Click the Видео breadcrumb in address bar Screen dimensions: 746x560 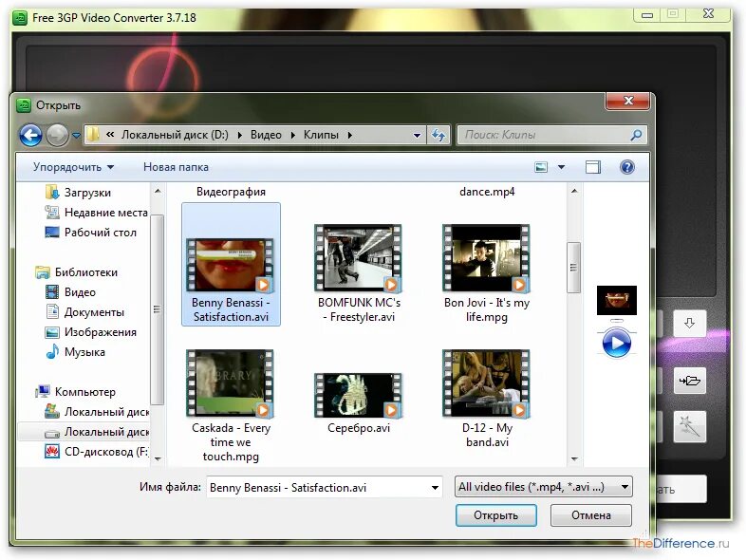266,135
